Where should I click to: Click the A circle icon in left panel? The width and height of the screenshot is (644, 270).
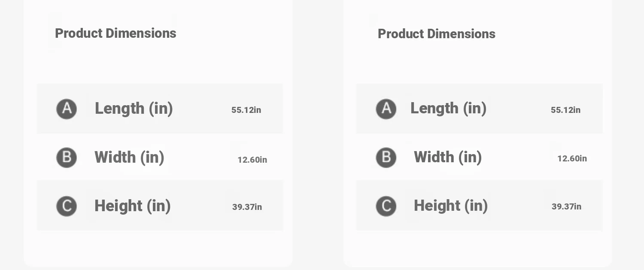coord(67,109)
